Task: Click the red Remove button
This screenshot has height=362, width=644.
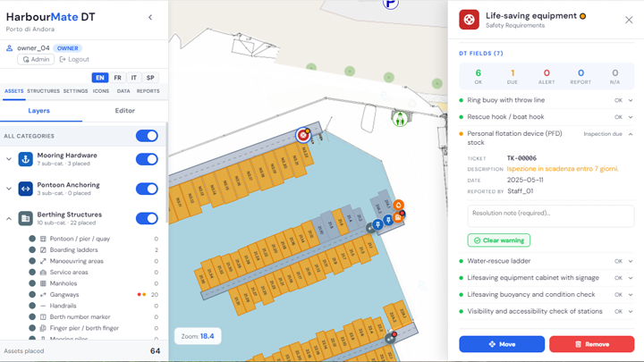Action: 592,344
